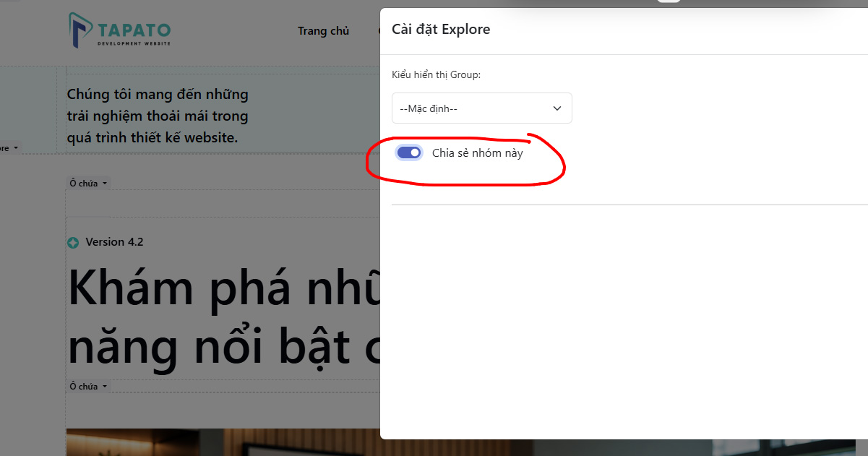Toggle the Chia sẻ nhóm này switch
This screenshot has width=868, height=456.
(409, 152)
